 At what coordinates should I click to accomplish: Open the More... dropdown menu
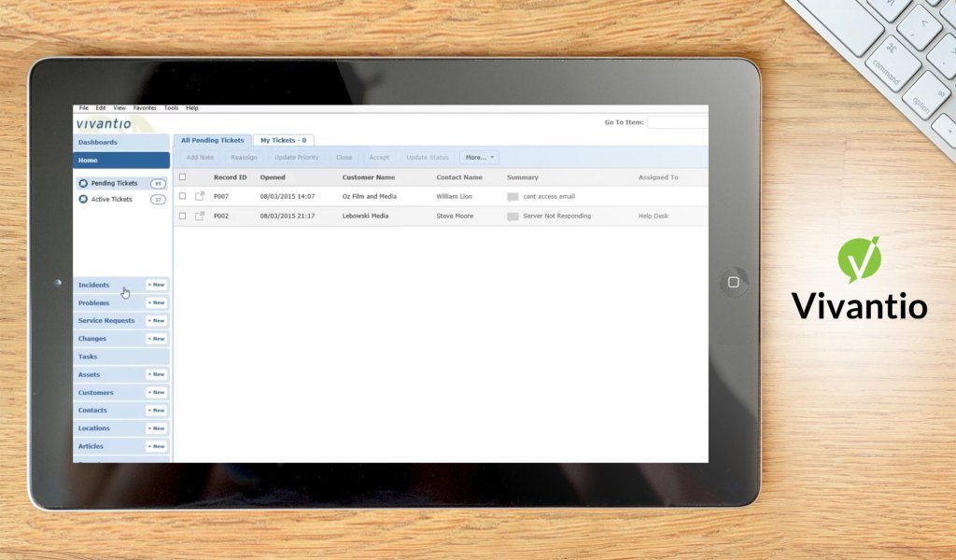pyautogui.click(x=478, y=157)
